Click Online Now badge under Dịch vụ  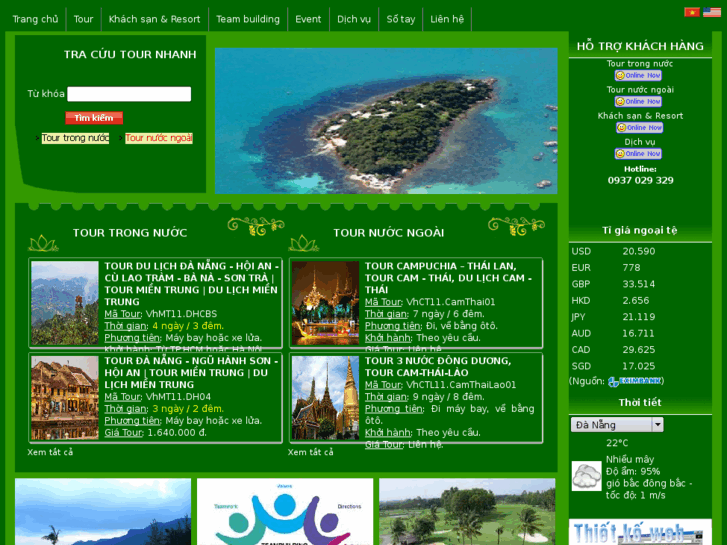coord(638,154)
